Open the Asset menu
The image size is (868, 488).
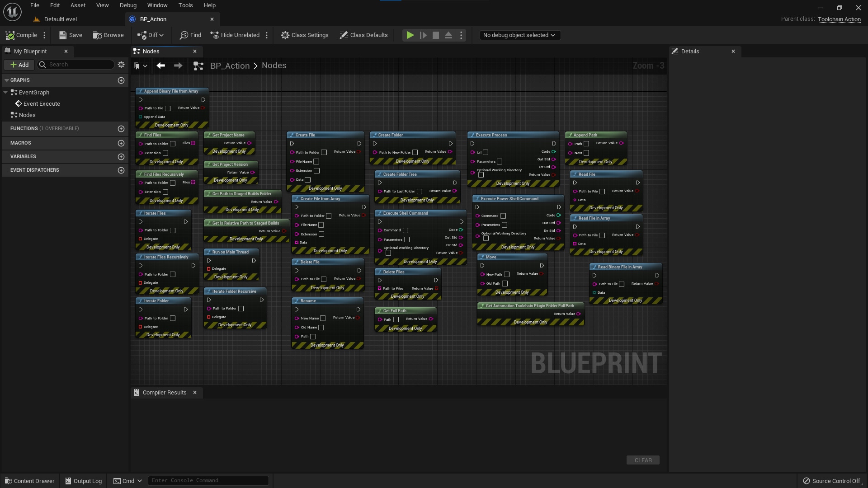click(78, 5)
